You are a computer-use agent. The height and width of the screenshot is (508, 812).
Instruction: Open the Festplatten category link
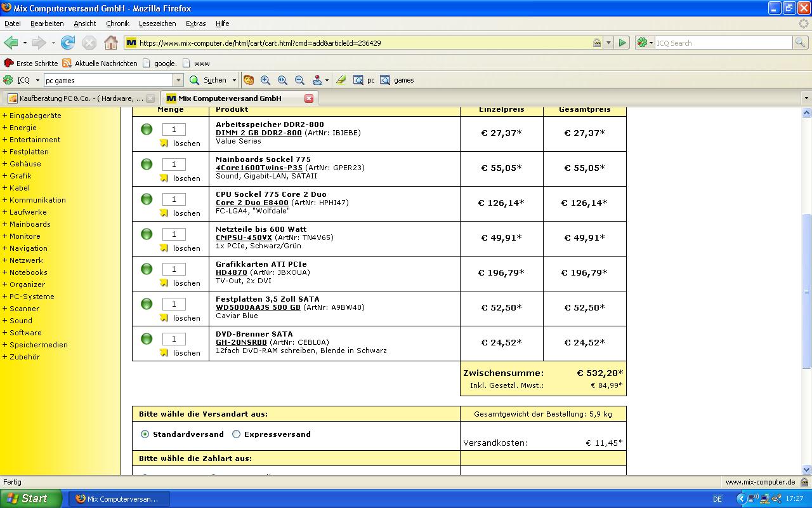coord(29,152)
